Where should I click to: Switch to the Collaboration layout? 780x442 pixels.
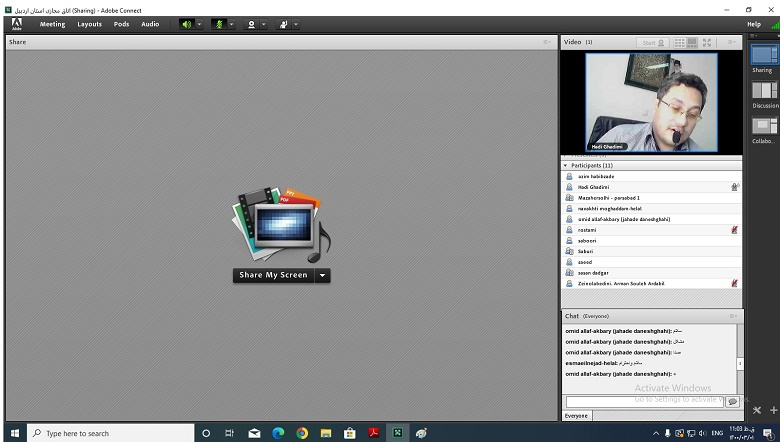pyautogui.click(x=764, y=127)
